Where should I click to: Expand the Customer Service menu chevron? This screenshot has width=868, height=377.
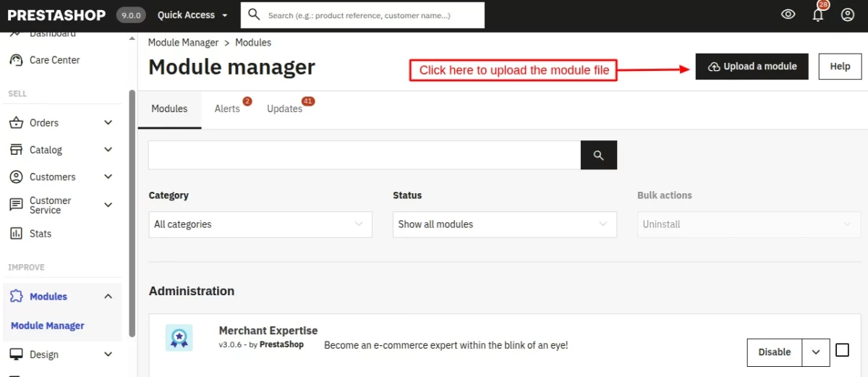(109, 205)
